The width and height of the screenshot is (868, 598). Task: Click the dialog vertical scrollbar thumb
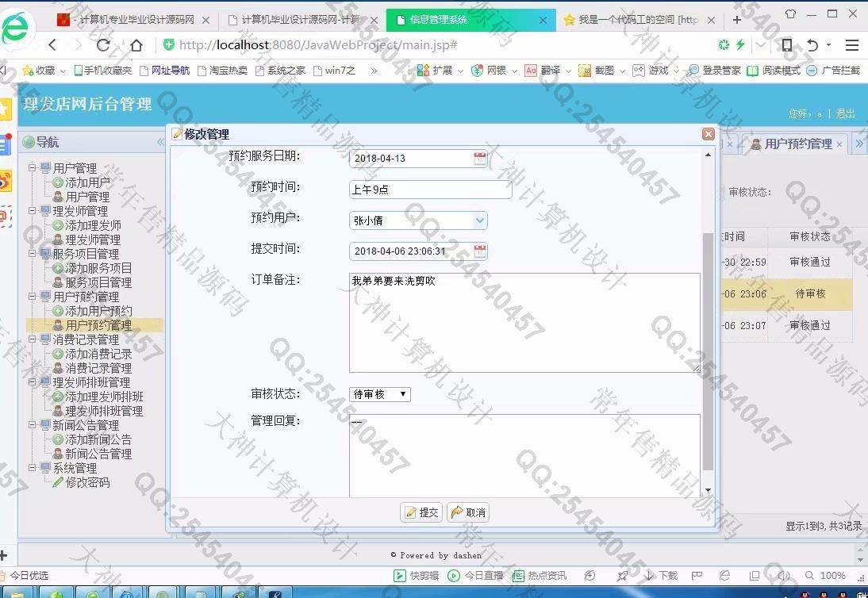point(708,351)
